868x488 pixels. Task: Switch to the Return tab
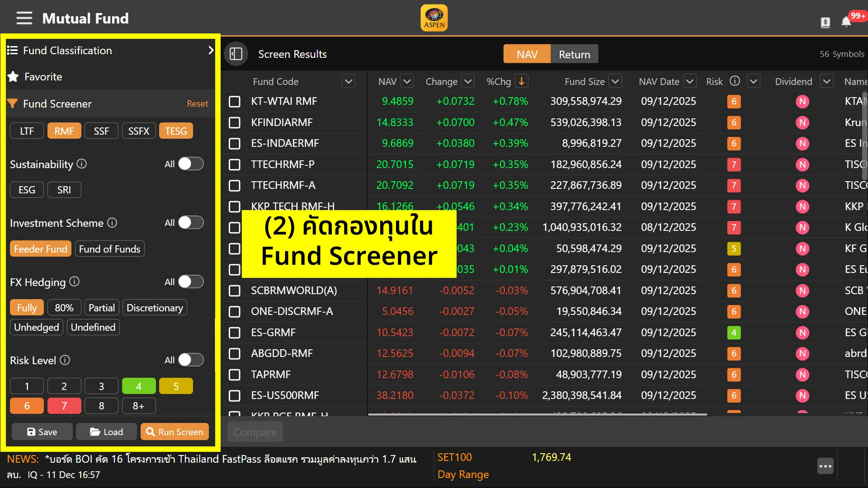coord(574,54)
